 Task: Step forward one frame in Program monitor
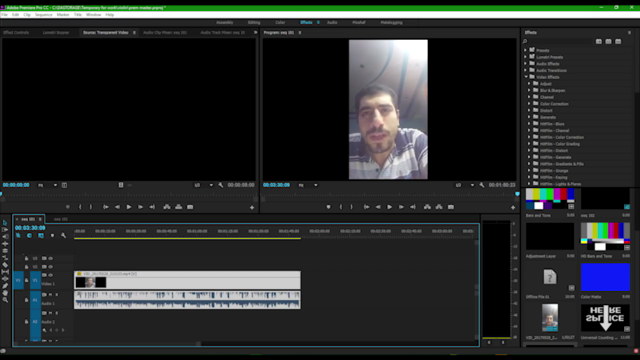click(401, 207)
